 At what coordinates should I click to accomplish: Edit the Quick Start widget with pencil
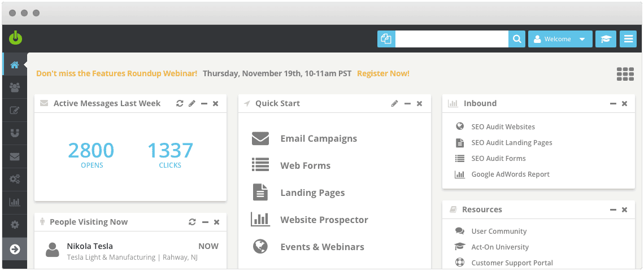(x=394, y=103)
